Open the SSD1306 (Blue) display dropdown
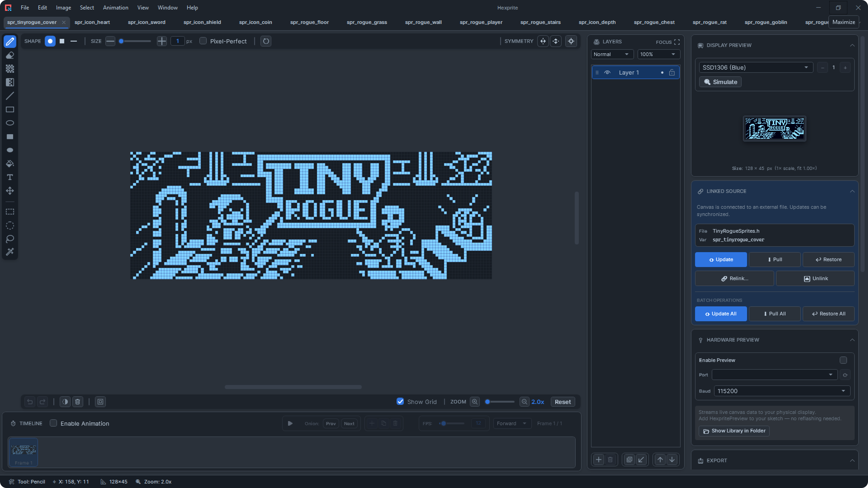 (x=756, y=67)
